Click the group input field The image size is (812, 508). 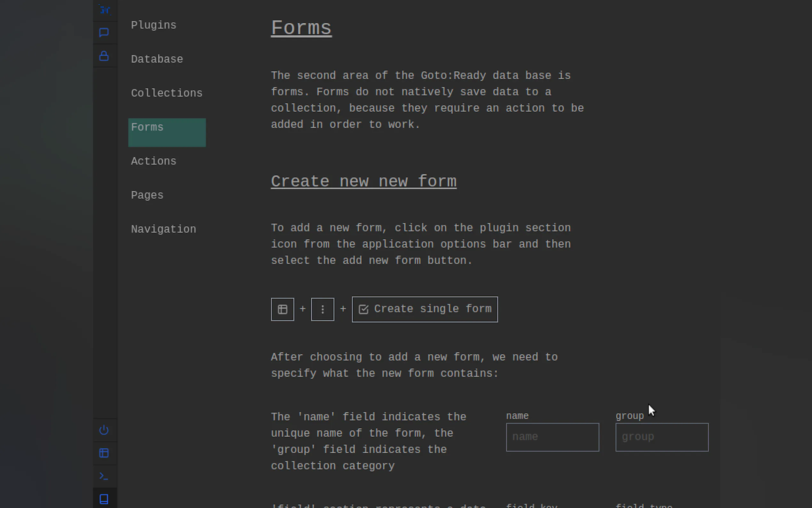pos(662,437)
